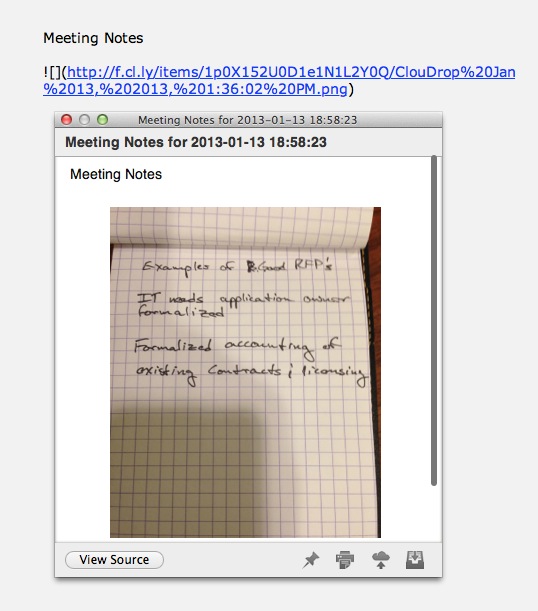Select the handwritten notebook photo

coord(245,372)
